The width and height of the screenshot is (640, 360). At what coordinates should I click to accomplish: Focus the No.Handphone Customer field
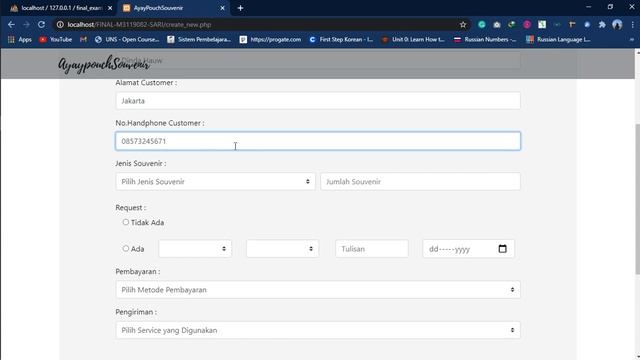[x=318, y=141]
